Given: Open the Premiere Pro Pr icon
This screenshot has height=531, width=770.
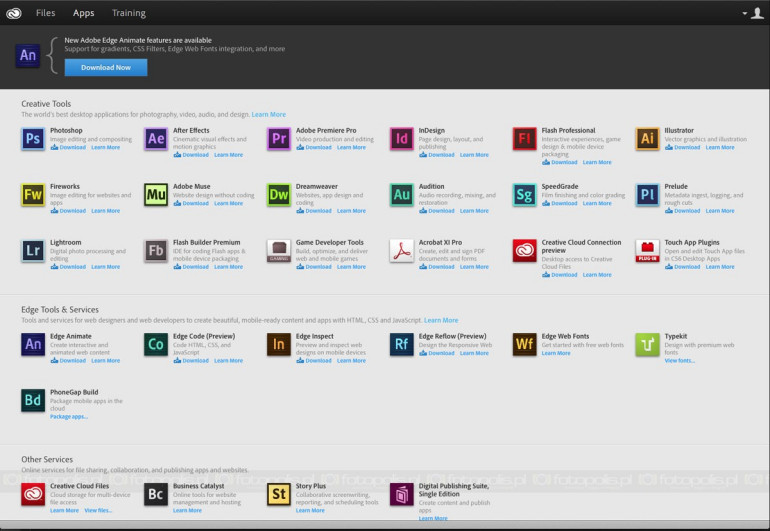Looking at the screenshot, I should (x=278, y=139).
